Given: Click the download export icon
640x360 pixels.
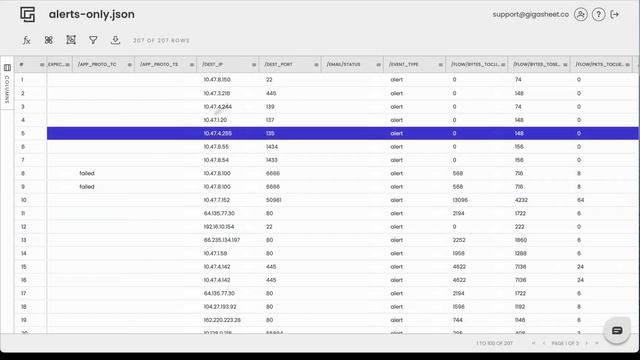Looking at the screenshot, I should pos(116,40).
